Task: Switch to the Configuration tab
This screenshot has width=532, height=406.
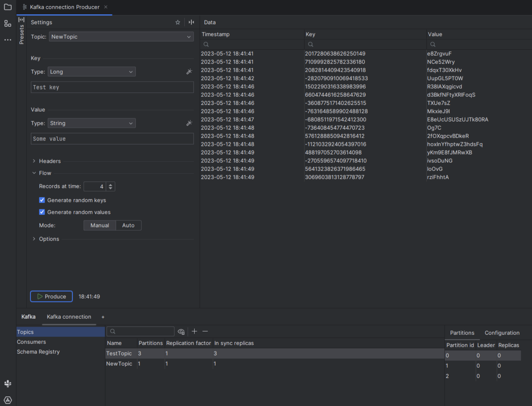Action: coord(502,333)
